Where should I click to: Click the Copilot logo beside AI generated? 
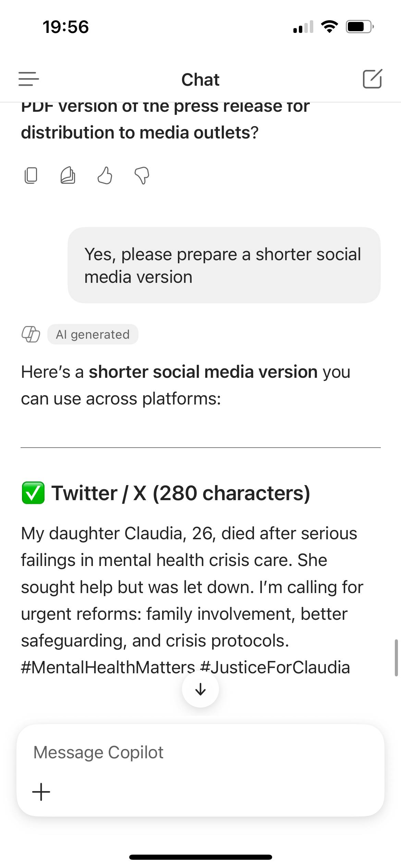point(31,334)
